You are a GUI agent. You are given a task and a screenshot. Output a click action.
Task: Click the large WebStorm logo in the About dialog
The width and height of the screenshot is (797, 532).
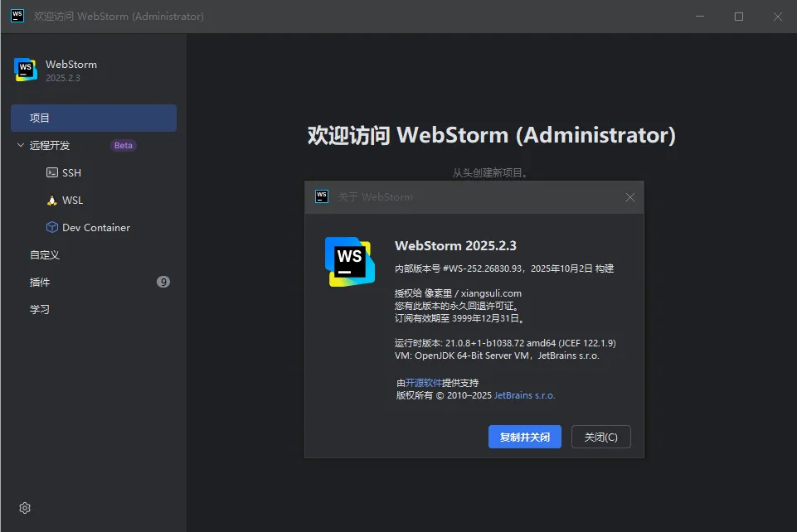pos(349,261)
